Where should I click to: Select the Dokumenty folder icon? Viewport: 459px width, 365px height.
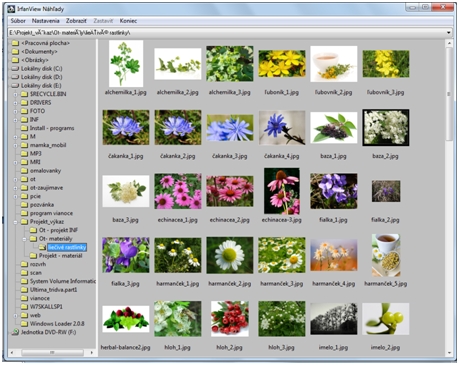[x=15, y=52]
